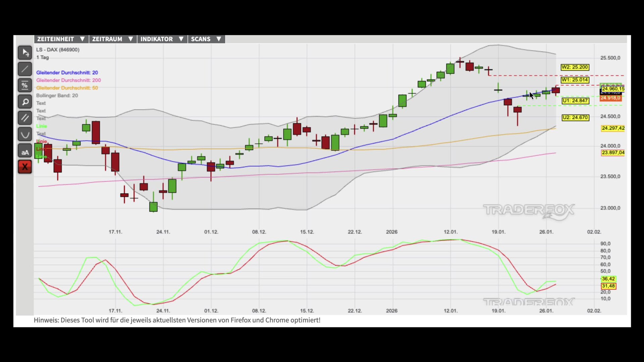Screen dimensions: 644x362
Task: Click the Bollinger Band: 20 label
Action: point(57,96)
